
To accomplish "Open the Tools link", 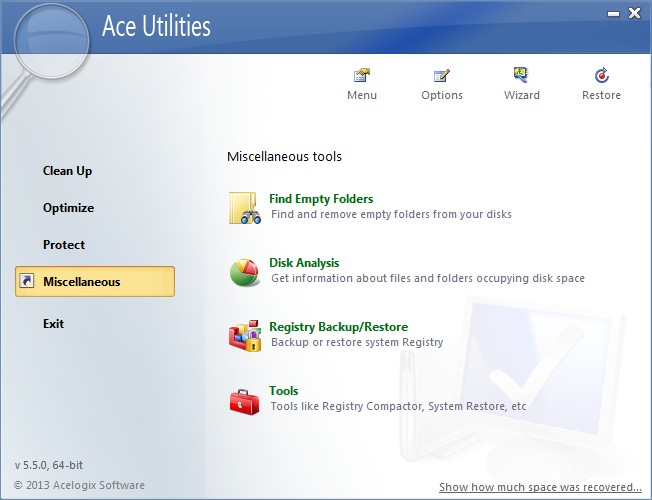I will point(284,391).
